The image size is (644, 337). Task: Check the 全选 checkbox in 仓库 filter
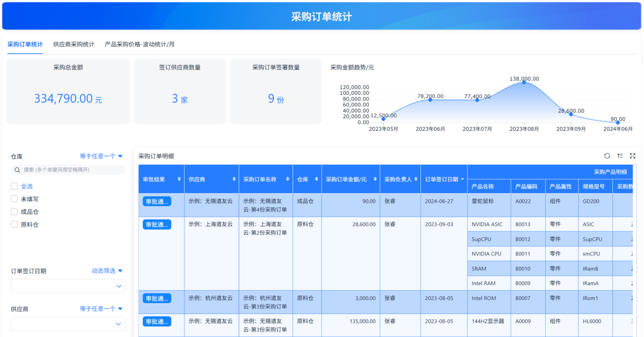click(x=14, y=186)
